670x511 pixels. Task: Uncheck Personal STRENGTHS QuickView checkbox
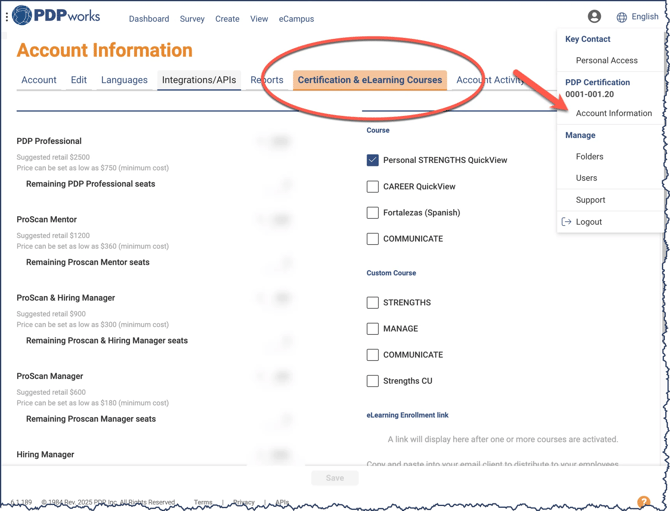point(373,160)
